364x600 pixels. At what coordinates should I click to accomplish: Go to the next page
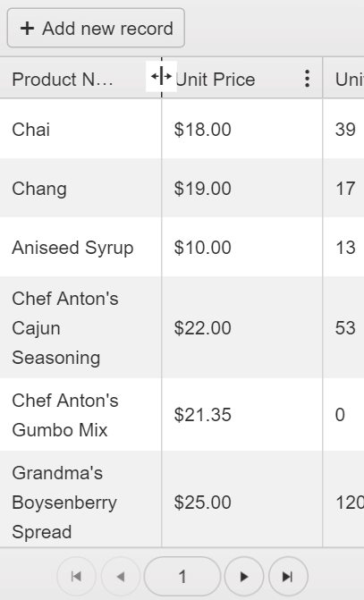tap(244, 576)
